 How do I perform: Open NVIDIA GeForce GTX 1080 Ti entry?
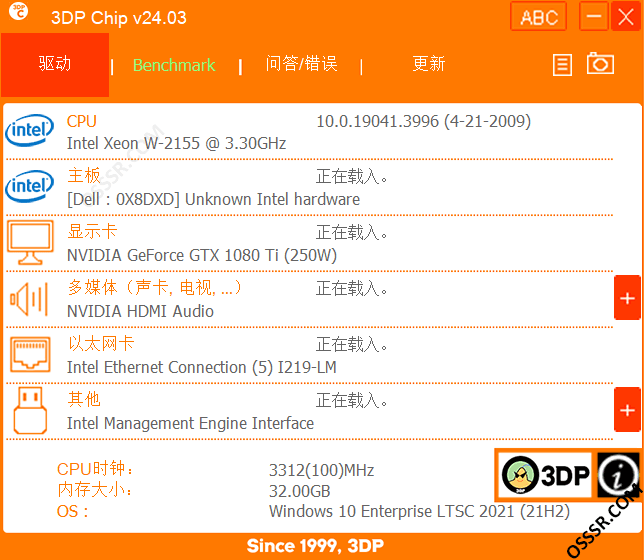[202, 255]
